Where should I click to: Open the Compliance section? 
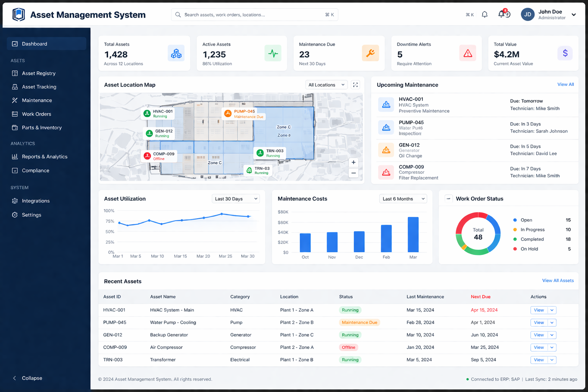(x=36, y=170)
